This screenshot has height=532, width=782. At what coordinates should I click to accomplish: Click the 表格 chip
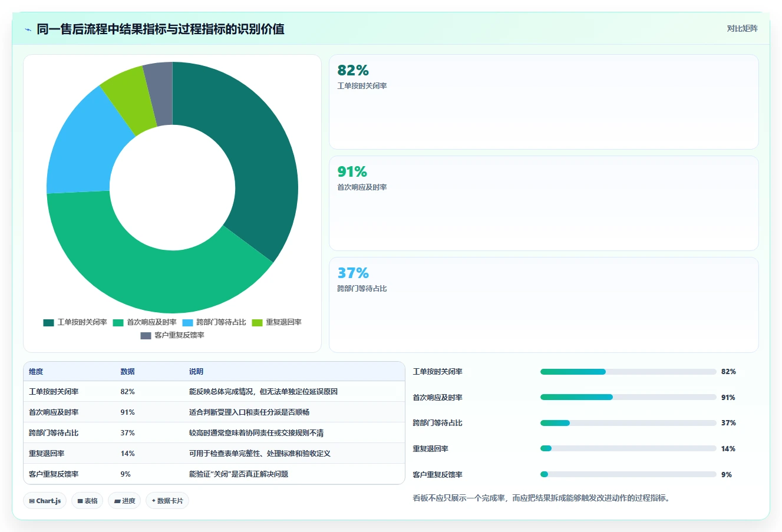pos(87,501)
